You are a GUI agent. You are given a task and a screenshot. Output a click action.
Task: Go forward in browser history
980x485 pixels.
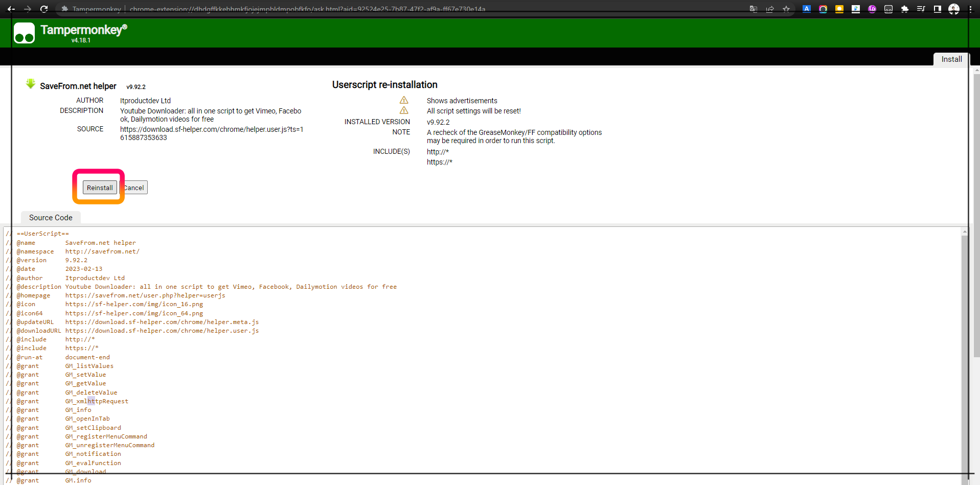tap(28, 9)
